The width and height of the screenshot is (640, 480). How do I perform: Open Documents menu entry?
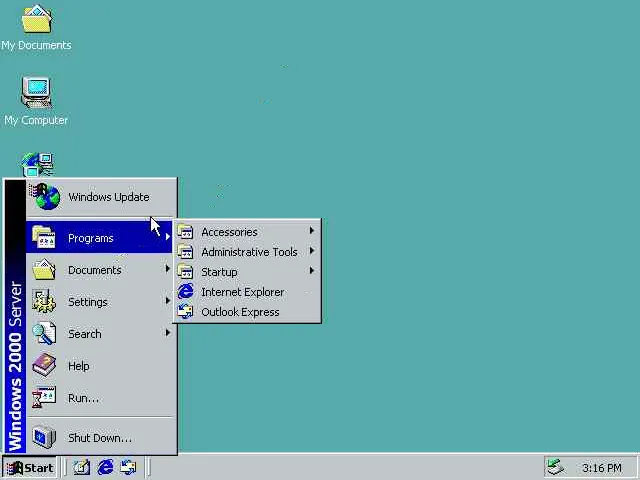point(101,269)
